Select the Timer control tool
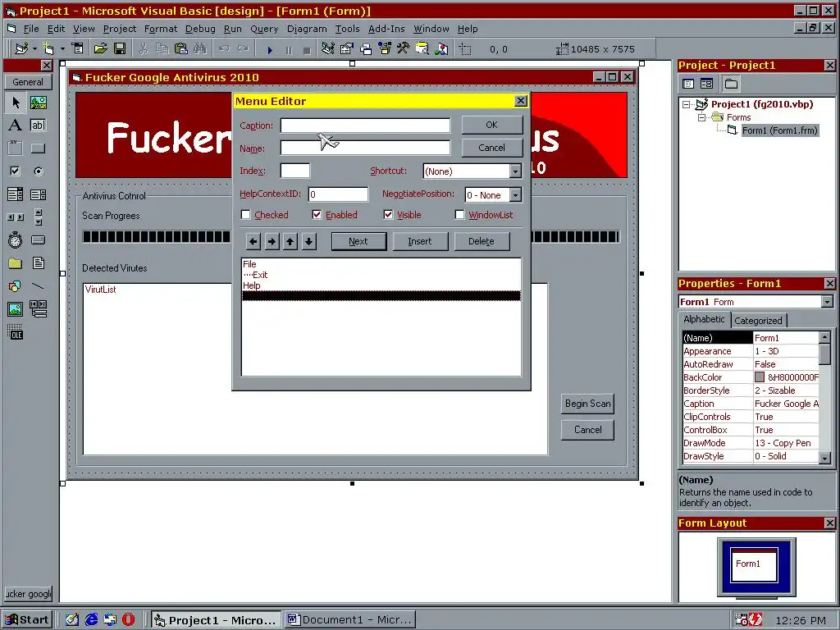The height and width of the screenshot is (630, 840). tap(15, 240)
